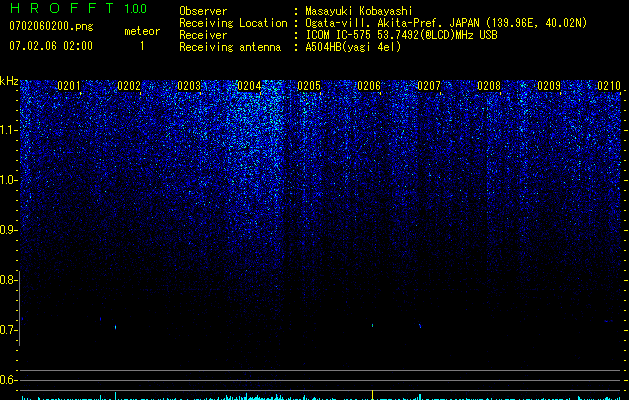The height and width of the screenshot is (400, 629).
Task: Click the 0.7 kHz axis label
Action: pyautogui.click(x=8, y=330)
